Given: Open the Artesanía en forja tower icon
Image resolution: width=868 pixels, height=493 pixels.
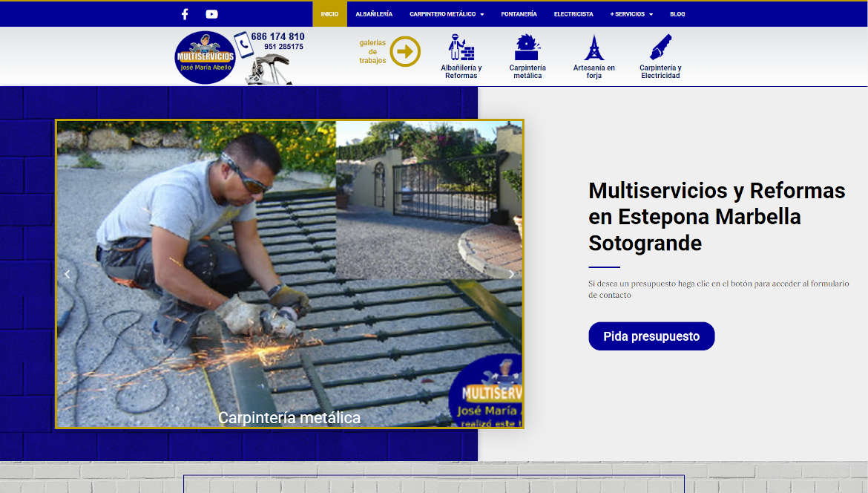Looking at the screenshot, I should pyautogui.click(x=594, y=48).
